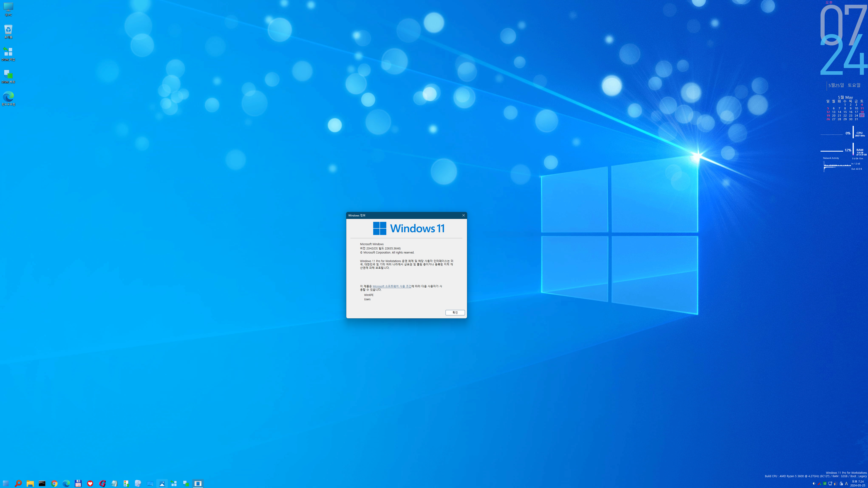Open the blue screen display taskbar app

pyautogui.click(x=150, y=483)
